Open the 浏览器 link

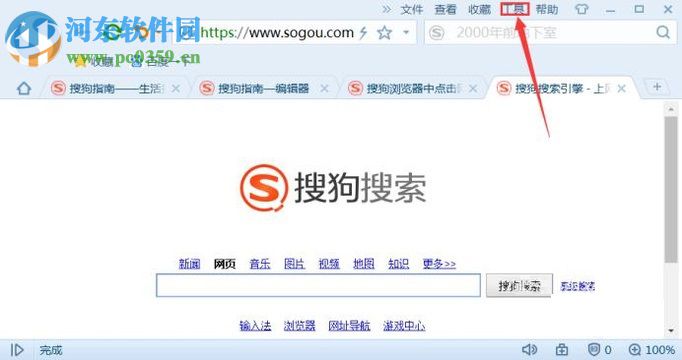pos(300,325)
